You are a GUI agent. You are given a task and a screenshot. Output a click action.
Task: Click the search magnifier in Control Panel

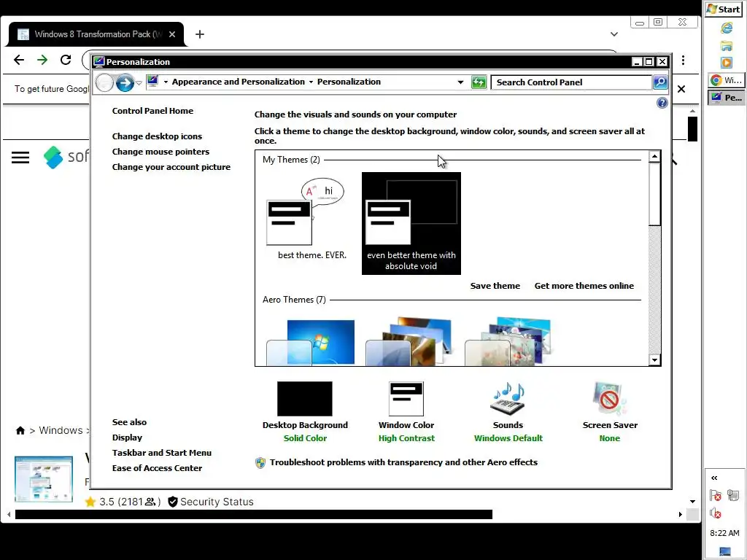[659, 82]
